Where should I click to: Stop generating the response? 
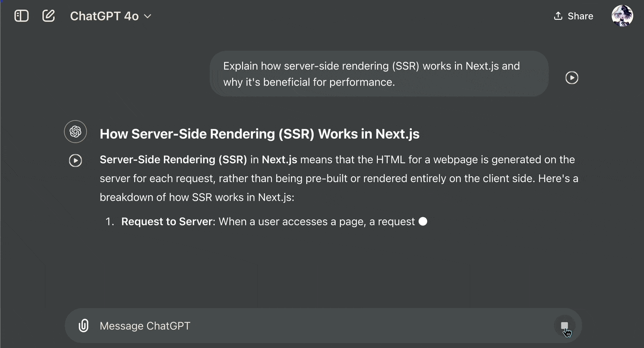click(x=565, y=326)
